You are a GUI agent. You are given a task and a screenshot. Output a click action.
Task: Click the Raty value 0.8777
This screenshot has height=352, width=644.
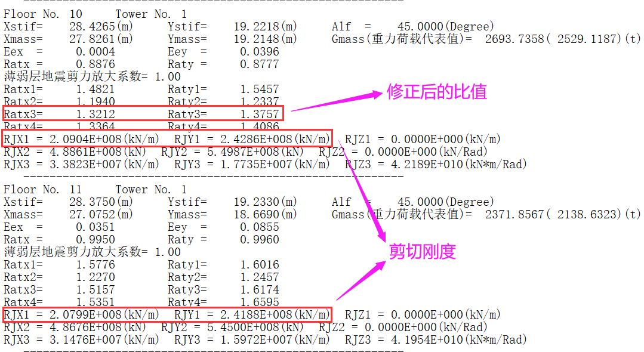click(x=260, y=64)
